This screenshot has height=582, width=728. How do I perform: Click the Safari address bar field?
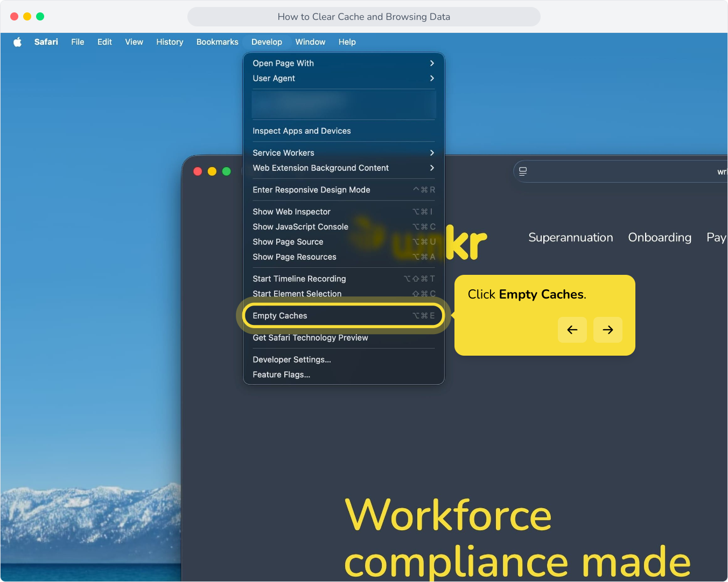click(620, 171)
